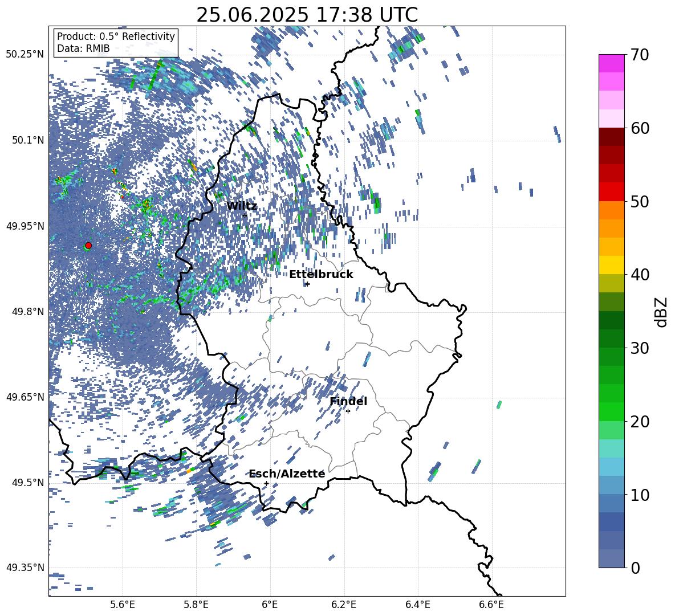Click the 49.8°N latitude label
The image size is (675, 616).
click(x=28, y=311)
